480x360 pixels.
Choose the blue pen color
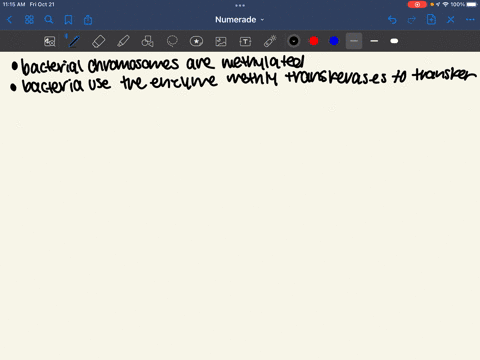(x=334, y=41)
